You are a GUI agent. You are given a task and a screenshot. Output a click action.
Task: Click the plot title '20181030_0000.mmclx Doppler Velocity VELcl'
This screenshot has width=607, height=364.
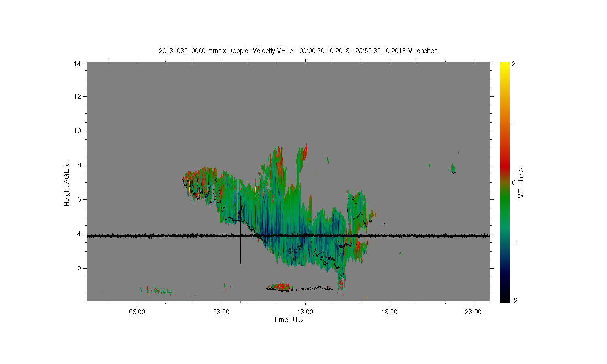coord(226,51)
